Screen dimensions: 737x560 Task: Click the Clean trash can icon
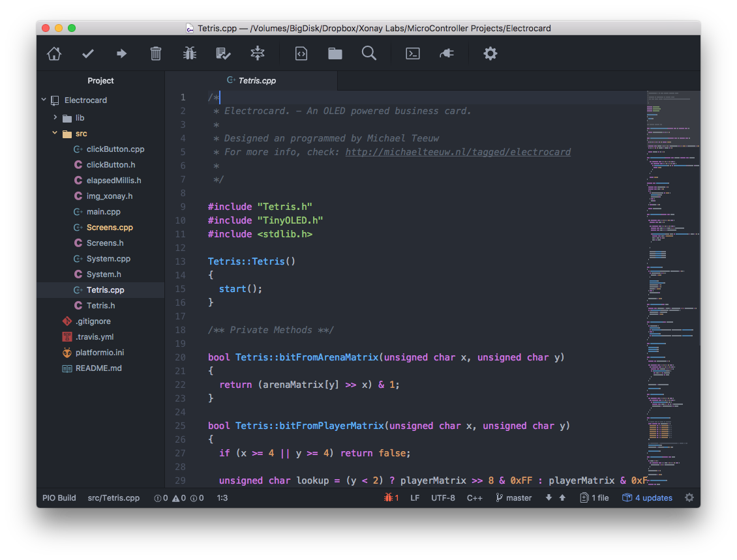156,53
